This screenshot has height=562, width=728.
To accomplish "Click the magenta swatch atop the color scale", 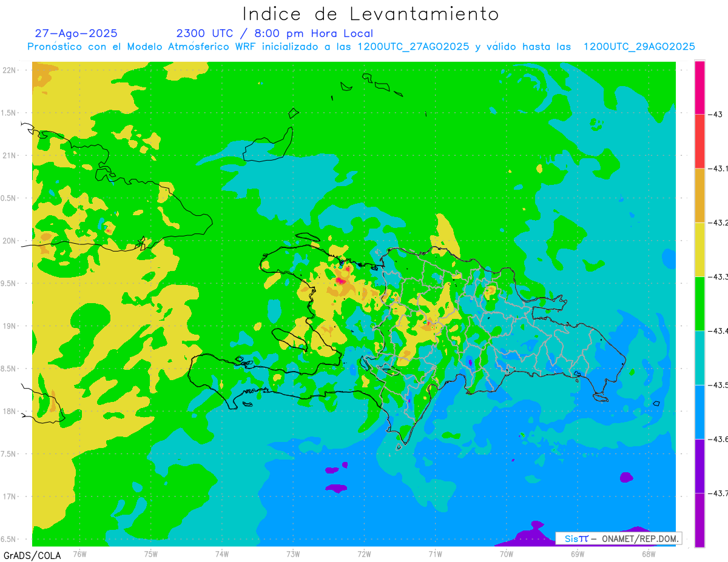I will coord(699,87).
